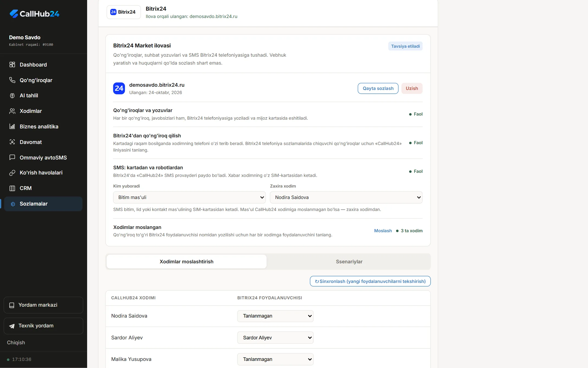Open Bitrix24 user dropdown for Malika Yusupova
The height and width of the screenshot is (368, 588).
pos(275,359)
